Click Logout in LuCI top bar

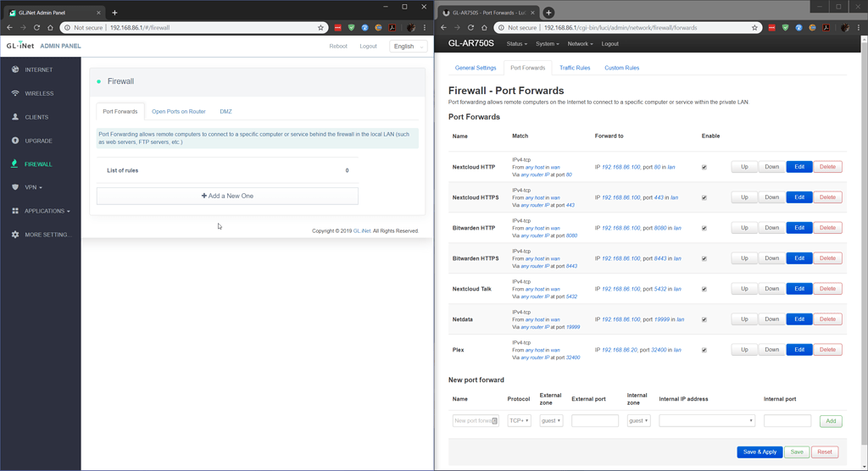click(x=610, y=44)
